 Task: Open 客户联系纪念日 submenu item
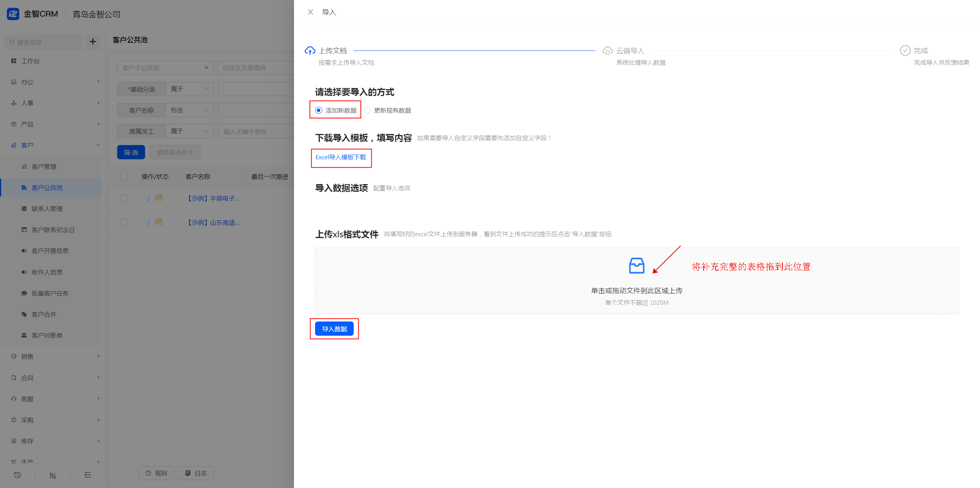coord(51,230)
